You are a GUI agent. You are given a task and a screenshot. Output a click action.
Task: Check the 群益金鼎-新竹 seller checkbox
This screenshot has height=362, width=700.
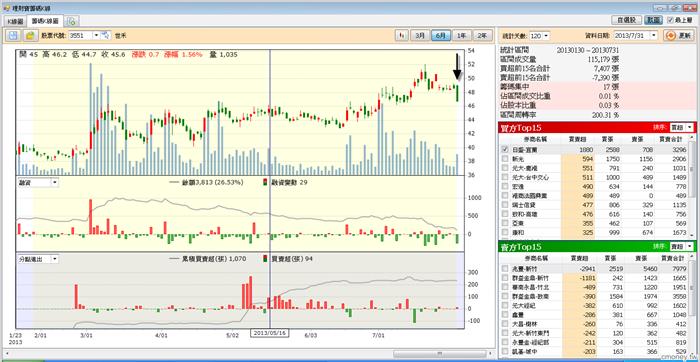tap(505, 278)
